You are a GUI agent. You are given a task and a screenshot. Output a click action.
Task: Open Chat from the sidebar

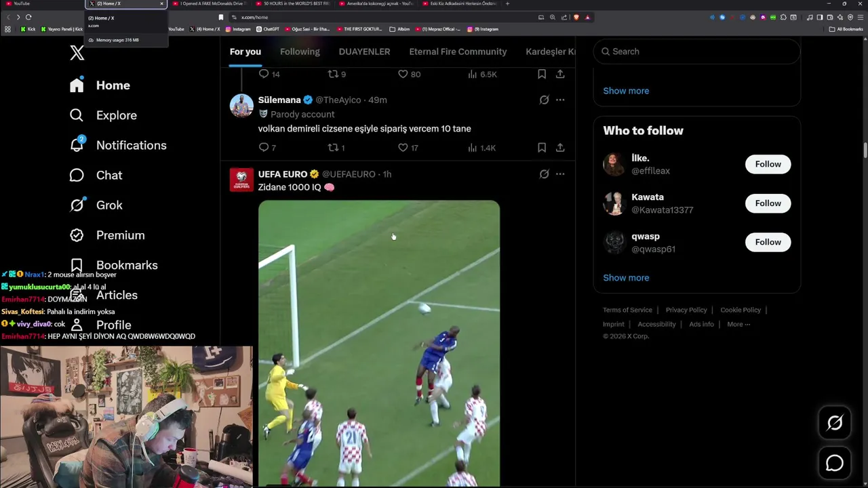click(x=96, y=175)
